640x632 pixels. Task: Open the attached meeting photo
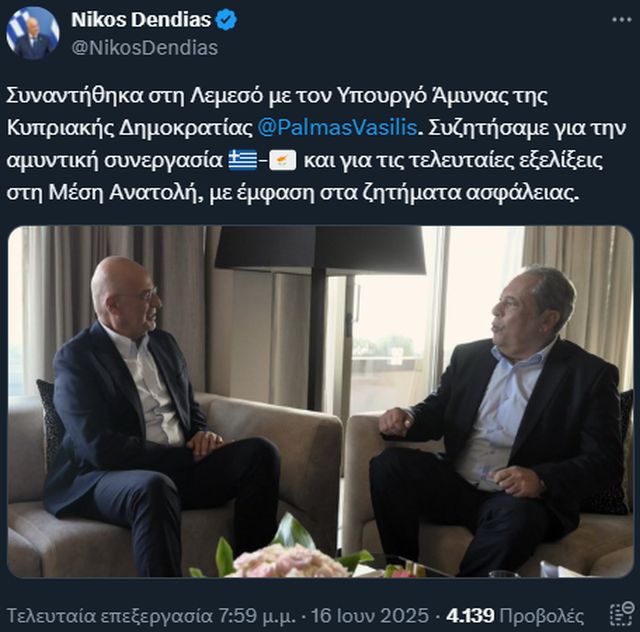[320, 401]
